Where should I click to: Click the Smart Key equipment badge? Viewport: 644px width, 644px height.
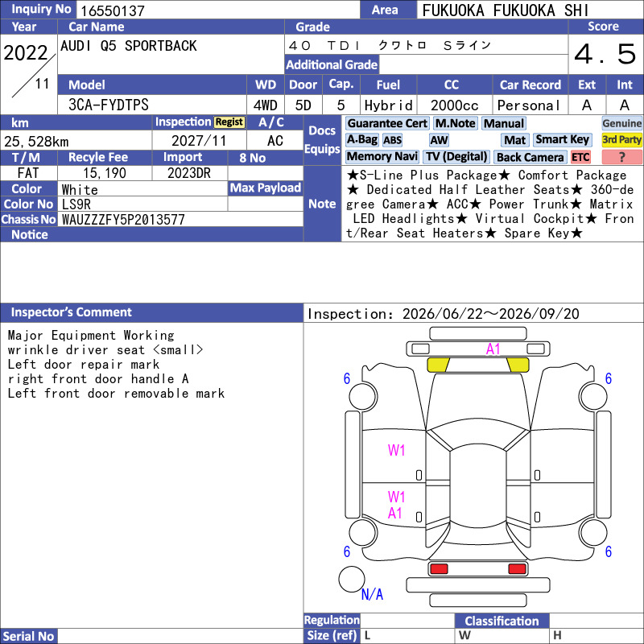[x=562, y=139]
